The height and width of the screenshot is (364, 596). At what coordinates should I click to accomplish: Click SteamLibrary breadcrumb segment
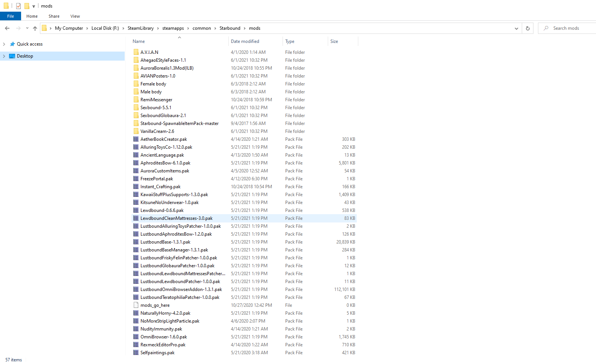coord(141,28)
